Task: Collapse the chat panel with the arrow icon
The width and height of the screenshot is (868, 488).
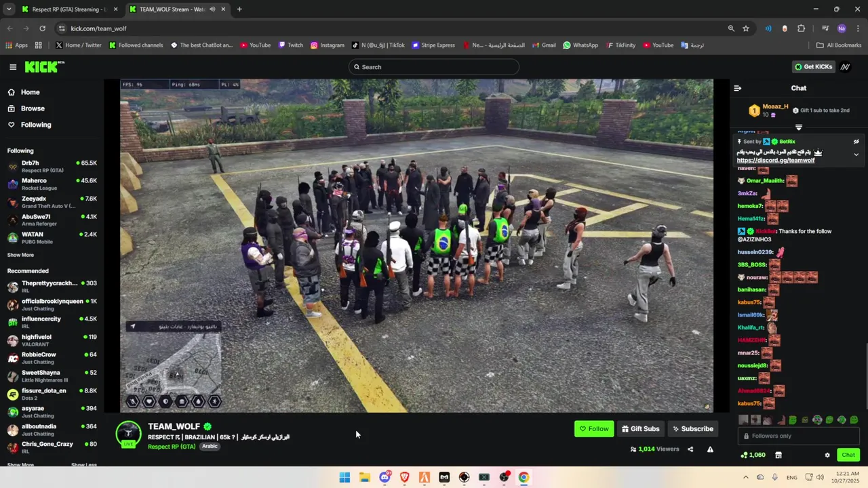Action: point(738,88)
